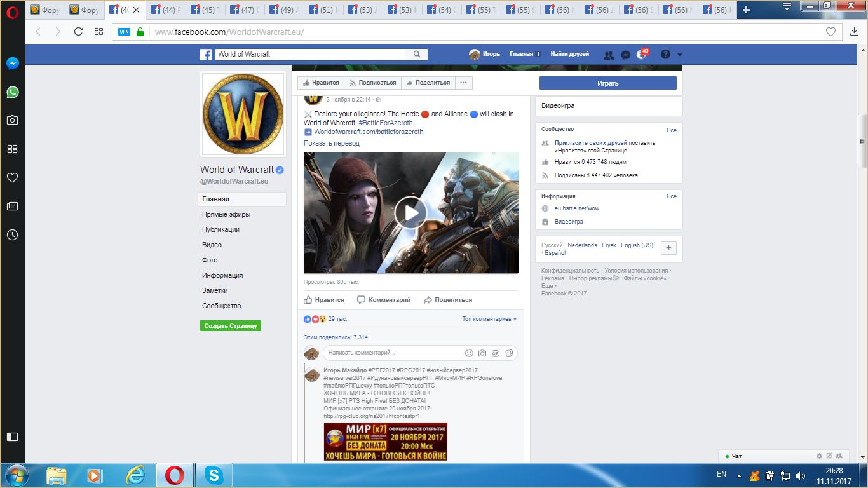Click Комментарий under the post
The width and height of the screenshot is (868, 488).
click(384, 299)
